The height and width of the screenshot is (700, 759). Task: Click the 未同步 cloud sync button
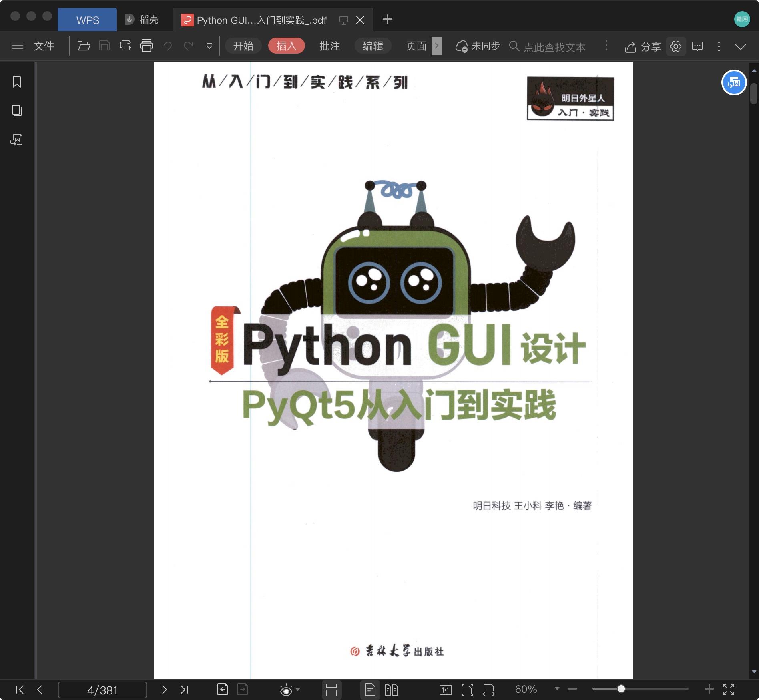[478, 46]
